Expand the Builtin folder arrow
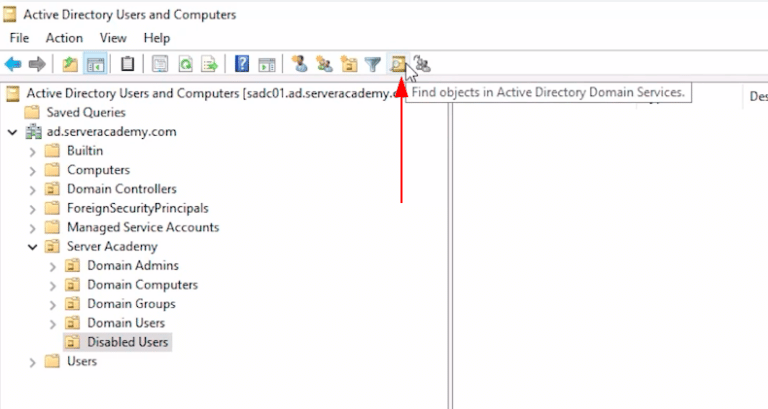This screenshot has height=409, width=768. [x=33, y=151]
